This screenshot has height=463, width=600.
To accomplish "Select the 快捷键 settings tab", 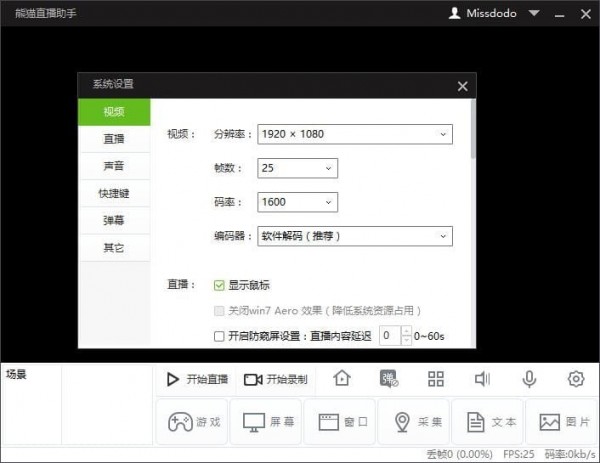I will point(114,193).
